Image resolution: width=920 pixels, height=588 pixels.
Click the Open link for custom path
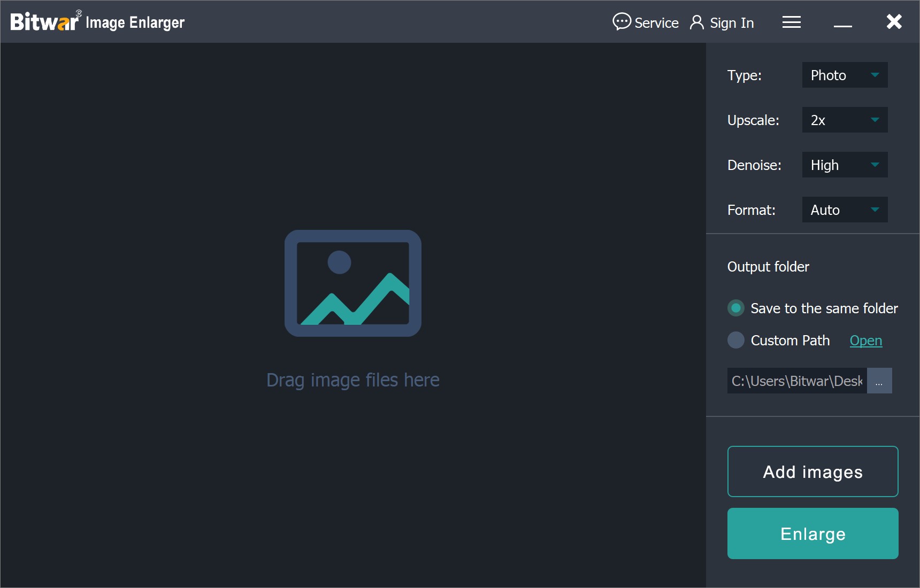click(865, 341)
